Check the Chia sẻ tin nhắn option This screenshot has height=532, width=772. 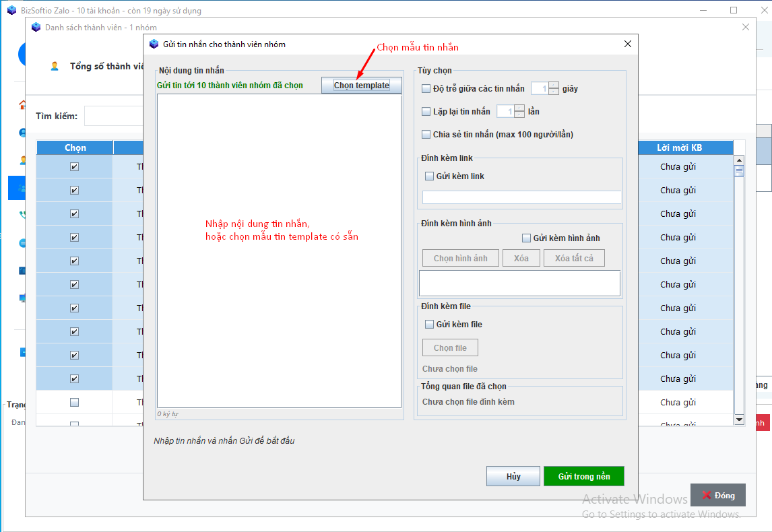pos(426,135)
